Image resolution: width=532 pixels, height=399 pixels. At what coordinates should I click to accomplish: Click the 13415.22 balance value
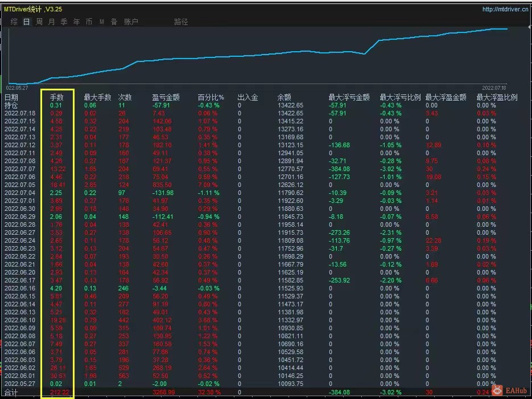point(290,121)
